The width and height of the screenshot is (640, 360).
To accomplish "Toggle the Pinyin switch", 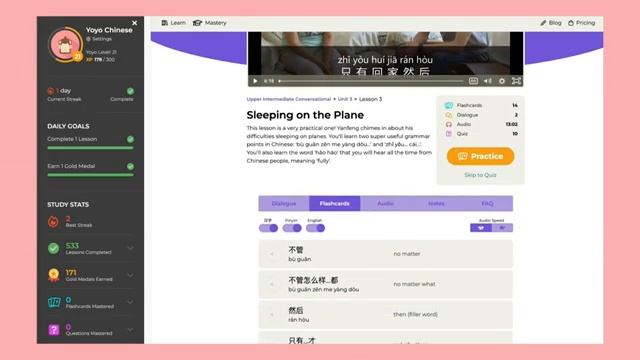I will (292, 228).
